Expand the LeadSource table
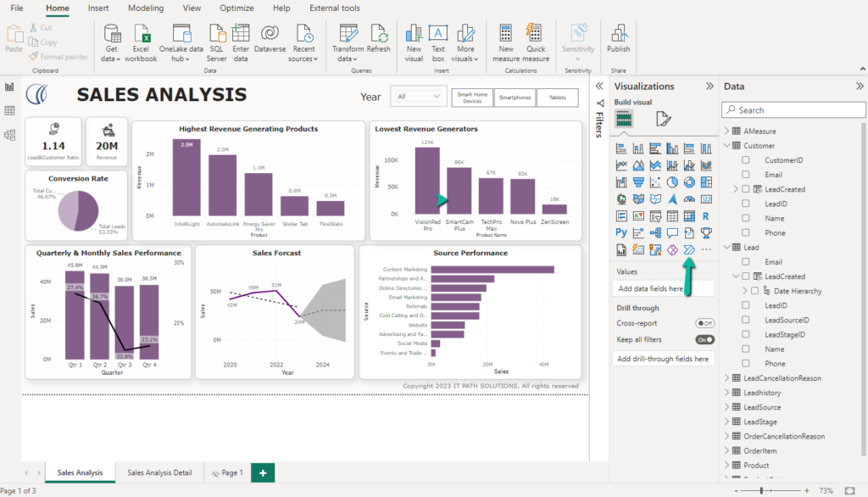868x497 pixels. click(726, 407)
